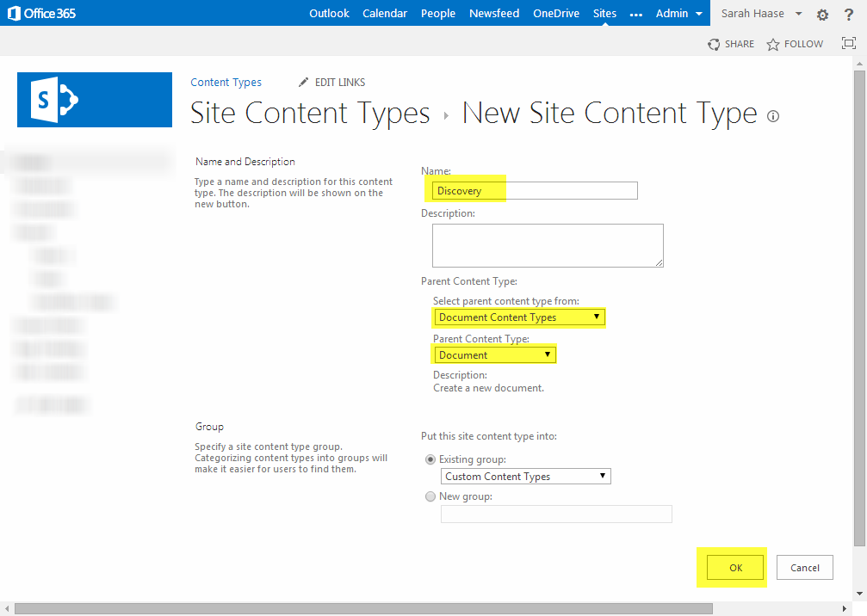Open Select parent content type from dropdown

pyautogui.click(x=519, y=317)
